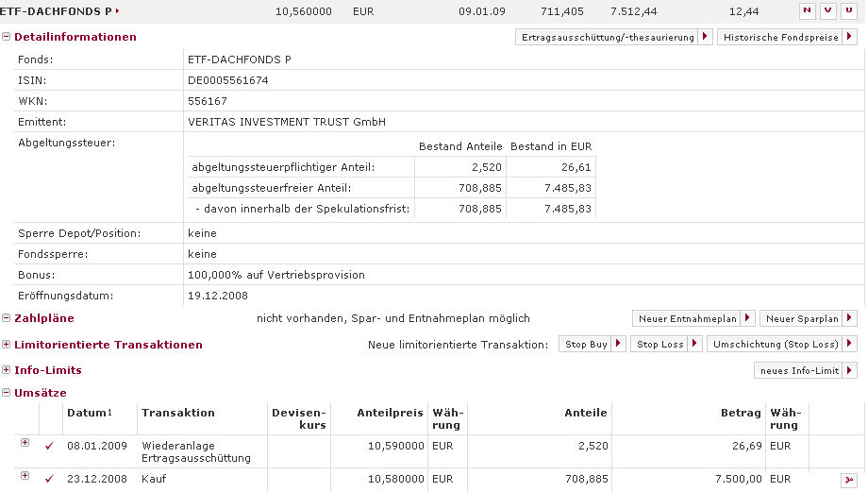Screen dimensions: 868x492
Task: Create a Neuer Entnahmeplan
Action: point(686,318)
